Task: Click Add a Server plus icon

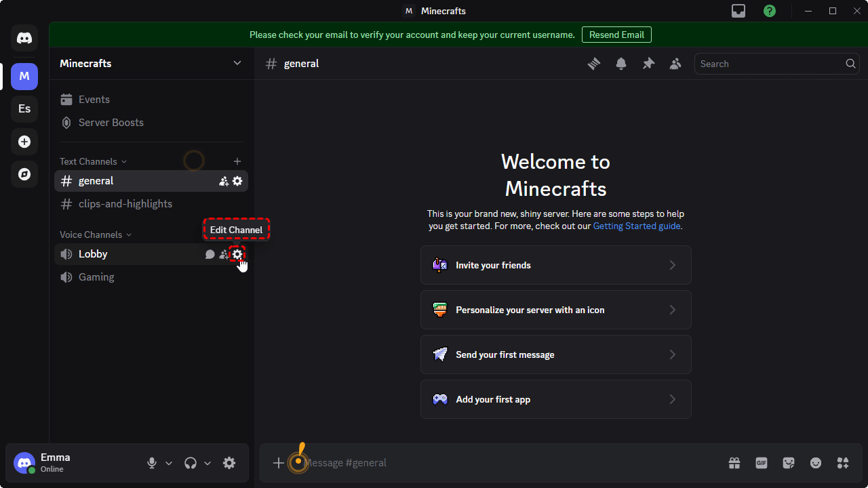Action: pos(24,142)
